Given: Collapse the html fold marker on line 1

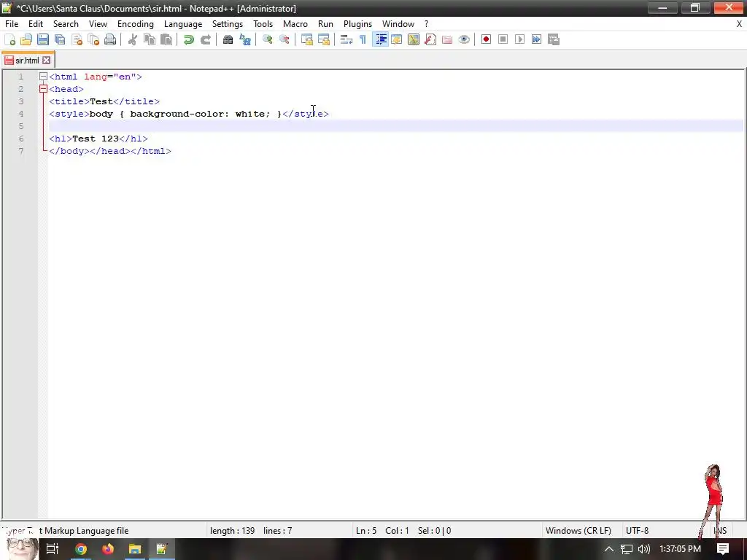Looking at the screenshot, I should (x=43, y=76).
